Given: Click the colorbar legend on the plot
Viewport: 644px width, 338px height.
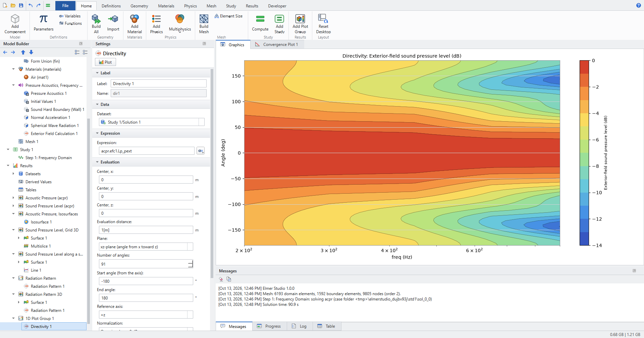Looking at the screenshot, I should tap(584, 153).
